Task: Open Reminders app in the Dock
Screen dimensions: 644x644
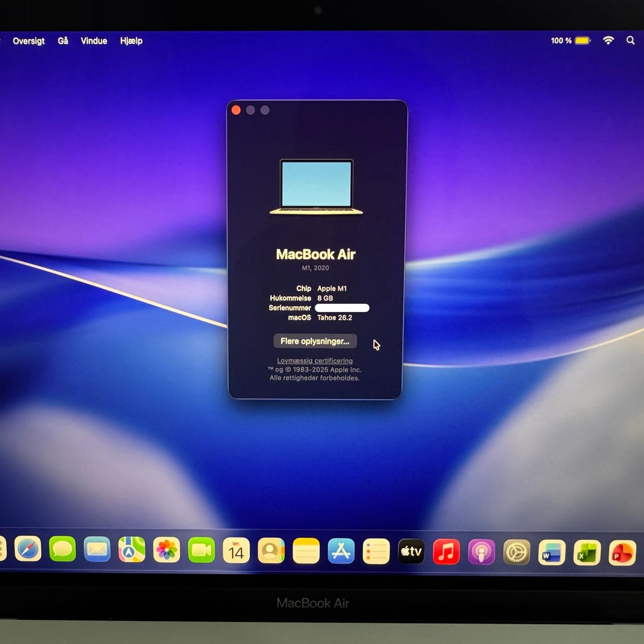Action: [376, 551]
